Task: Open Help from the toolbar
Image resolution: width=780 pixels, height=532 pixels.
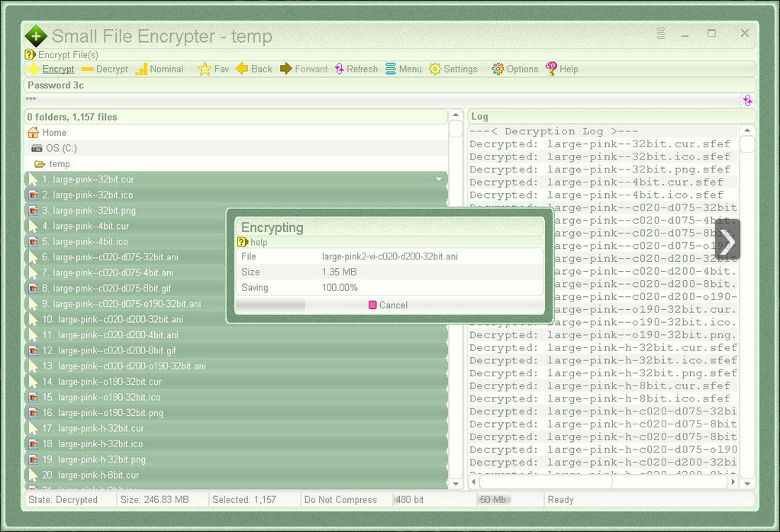Action: pyautogui.click(x=562, y=69)
